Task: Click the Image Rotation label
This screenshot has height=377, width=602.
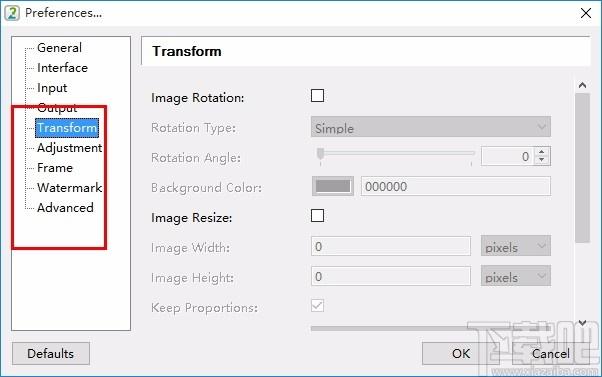Action: 198,98
